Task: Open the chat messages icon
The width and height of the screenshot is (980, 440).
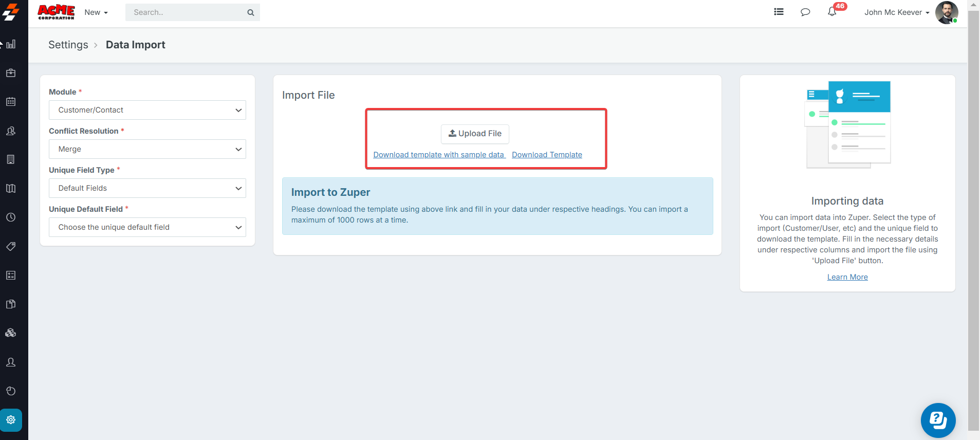Action: (805, 12)
